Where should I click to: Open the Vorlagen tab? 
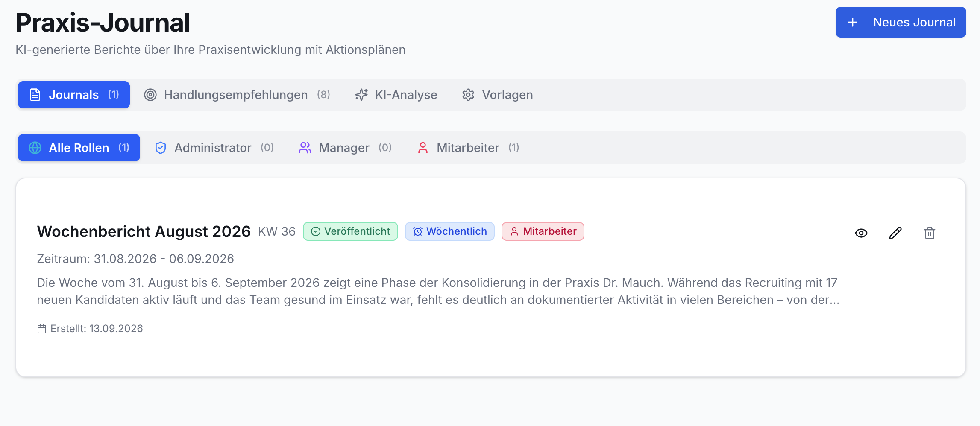(x=497, y=95)
